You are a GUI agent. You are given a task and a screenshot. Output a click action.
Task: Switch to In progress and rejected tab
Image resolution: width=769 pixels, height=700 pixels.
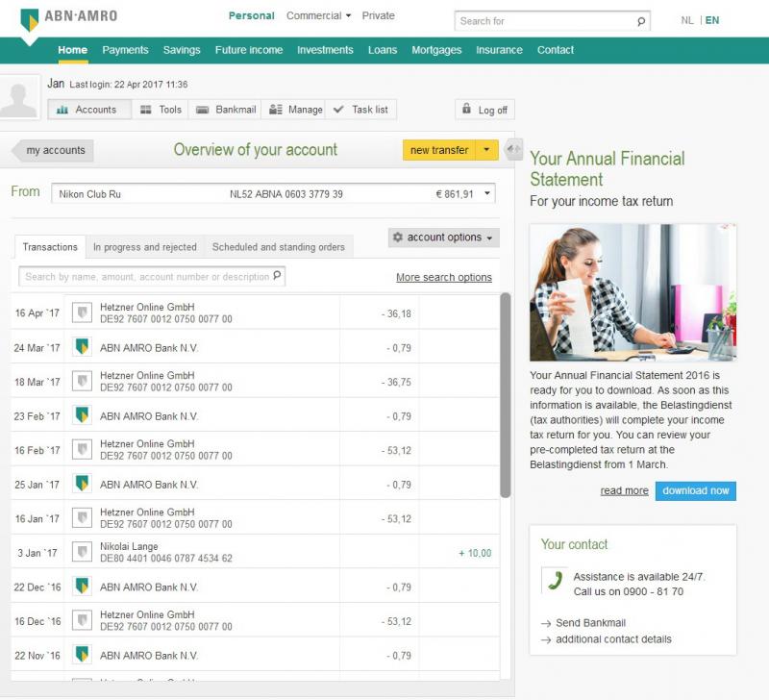(x=145, y=247)
